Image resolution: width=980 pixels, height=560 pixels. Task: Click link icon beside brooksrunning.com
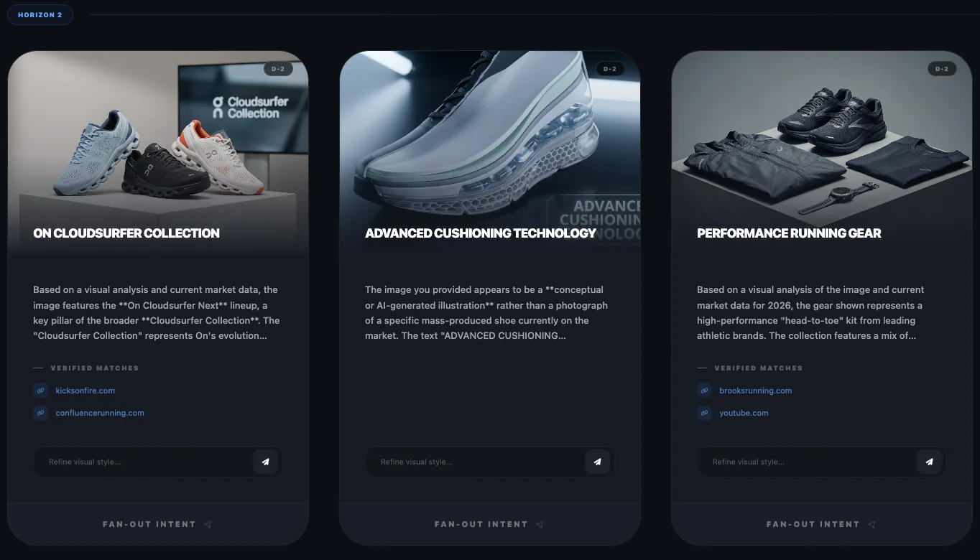[x=704, y=391]
